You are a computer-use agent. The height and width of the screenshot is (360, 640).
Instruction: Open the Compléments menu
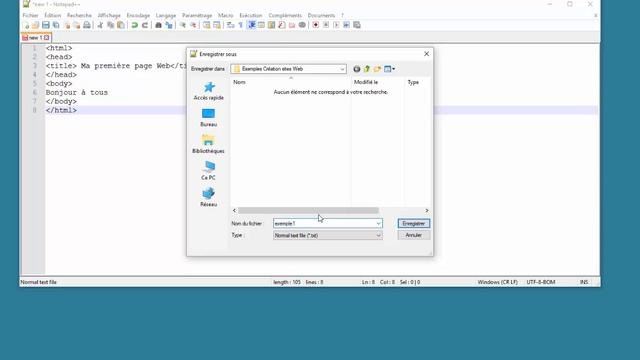click(285, 15)
